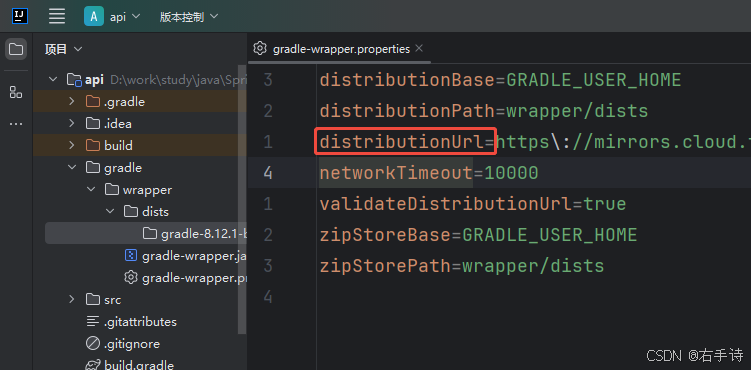Collapse the wrapper folder
This screenshot has height=370, width=751.
[x=91, y=190]
